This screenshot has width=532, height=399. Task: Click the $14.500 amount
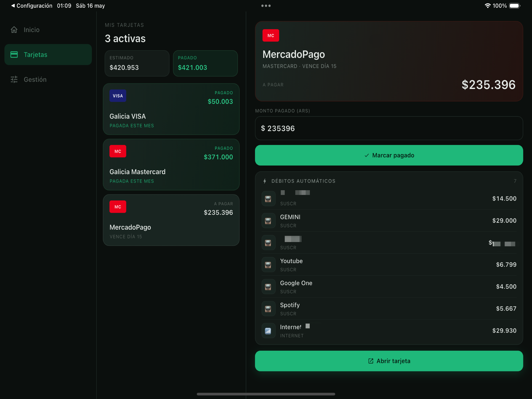pyautogui.click(x=504, y=199)
